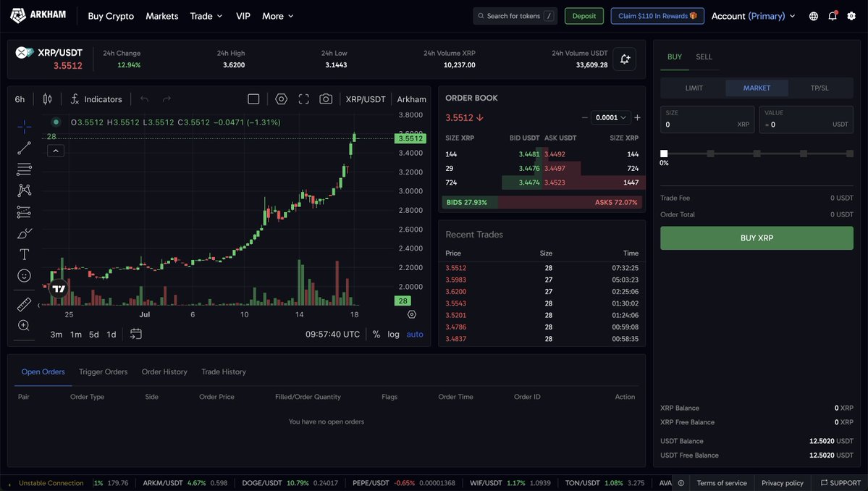Open Terms of service link
868x491 pixels.
pyautogui.click(x=721, y=483)
